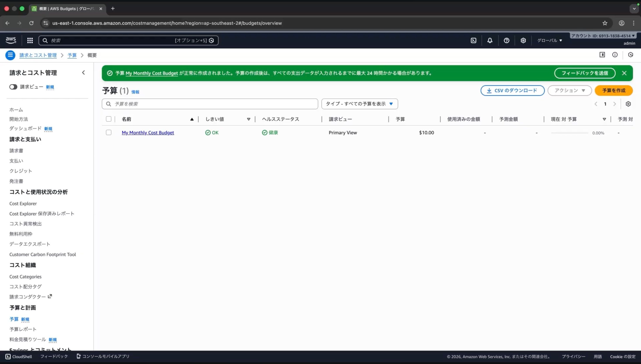Open the help question mark menu

[506, 41]
